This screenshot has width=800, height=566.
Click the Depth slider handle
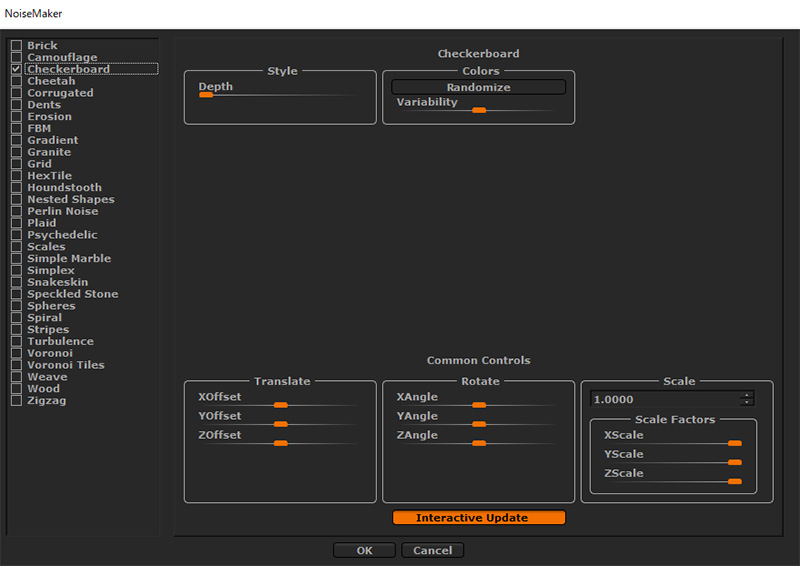(206, 95)
